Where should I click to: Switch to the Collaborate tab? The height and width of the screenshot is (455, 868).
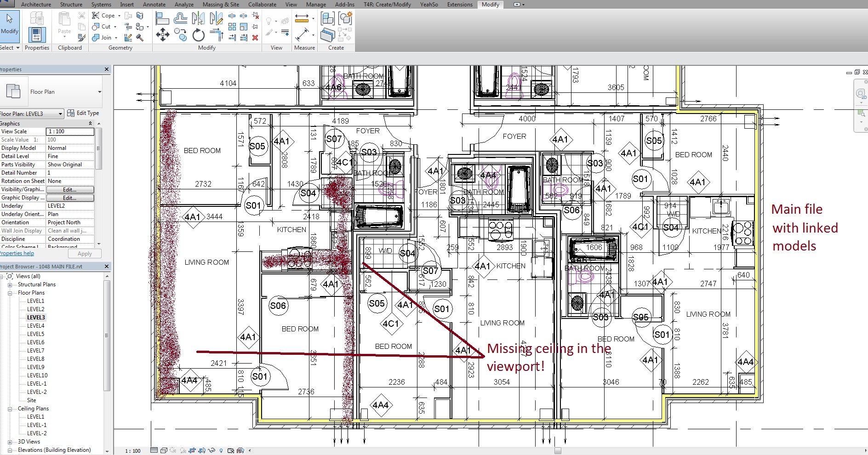tap(262, 5)
